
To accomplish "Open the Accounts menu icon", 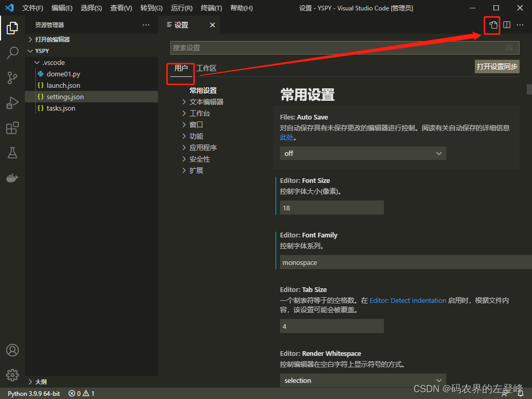I will pos(12,350).
